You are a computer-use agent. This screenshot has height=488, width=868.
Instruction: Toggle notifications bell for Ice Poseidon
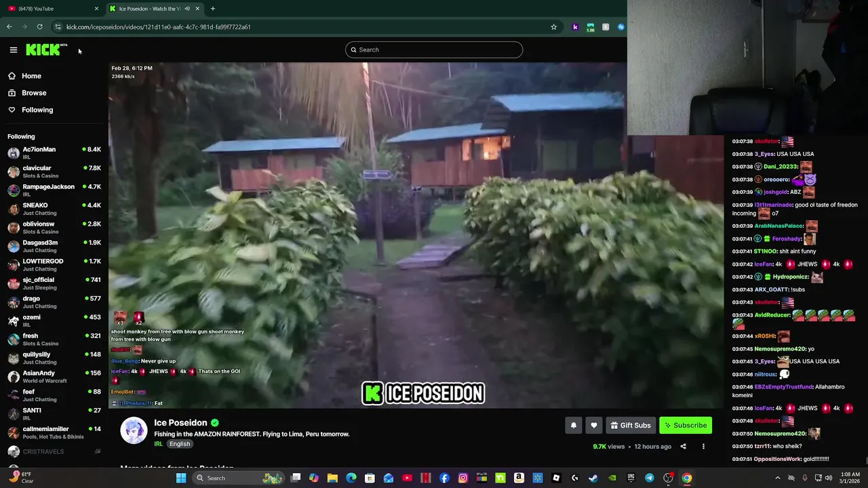tap(574, 425)
